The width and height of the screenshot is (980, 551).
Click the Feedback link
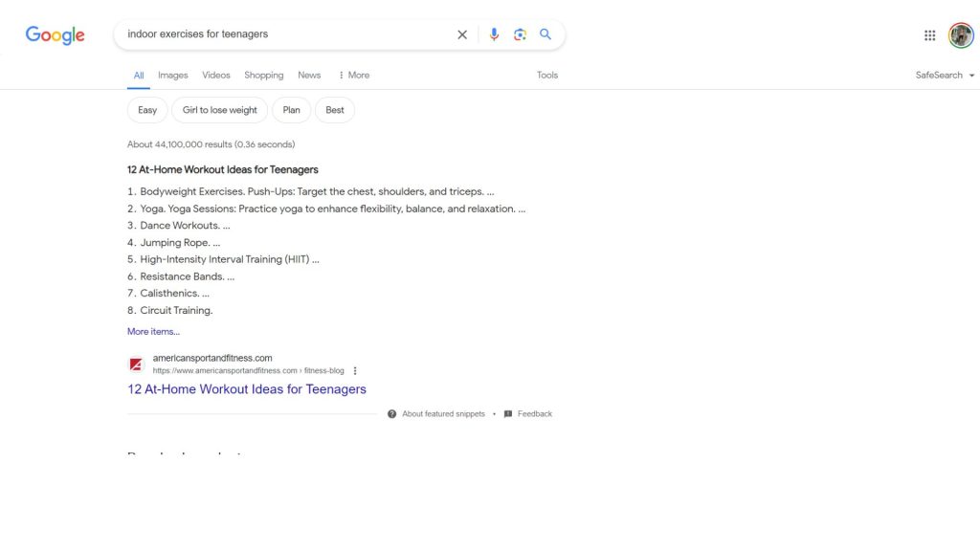click(x=535, y=414)
